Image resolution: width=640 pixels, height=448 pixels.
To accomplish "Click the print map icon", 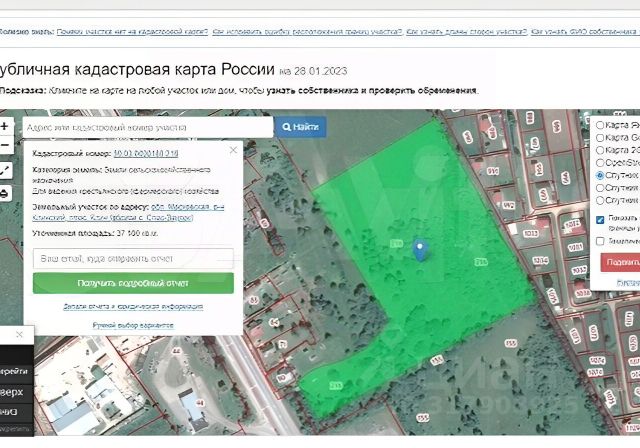I will [x=5, y=193].
